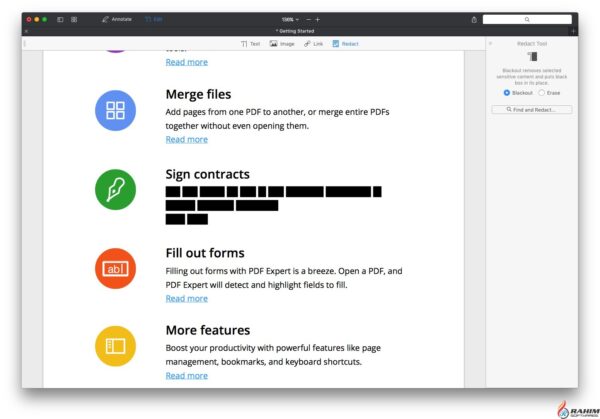Screen dimensions: 600x419
Task: Click the More features heading
Action: pos(208,330)
